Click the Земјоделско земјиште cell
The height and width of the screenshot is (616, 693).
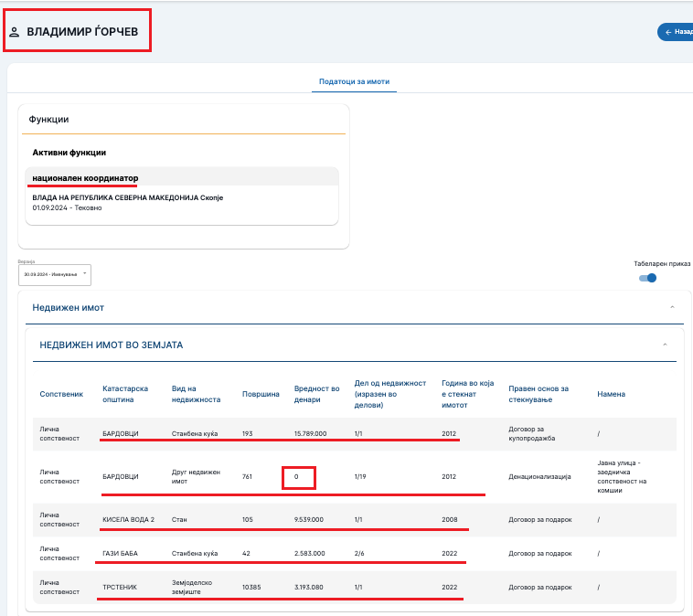click(x=192, y=588)
